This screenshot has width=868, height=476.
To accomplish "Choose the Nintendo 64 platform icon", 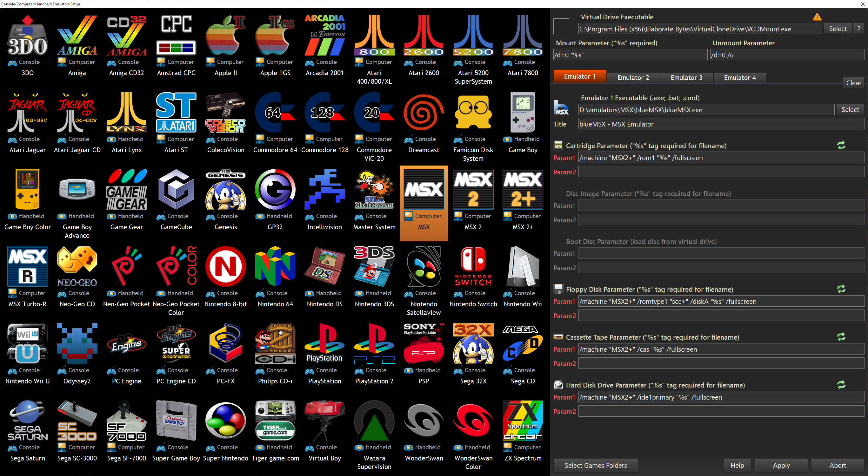I will click(x=275, y=267).
